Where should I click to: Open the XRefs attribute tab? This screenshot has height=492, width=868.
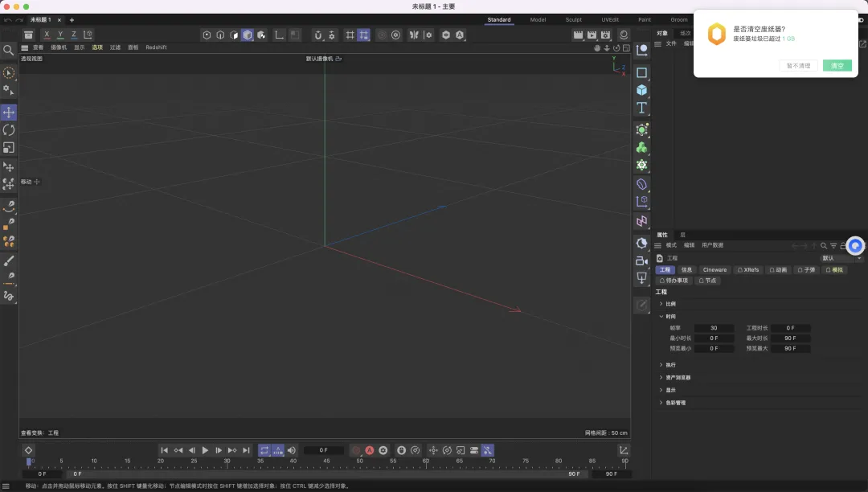pos(748,270)
